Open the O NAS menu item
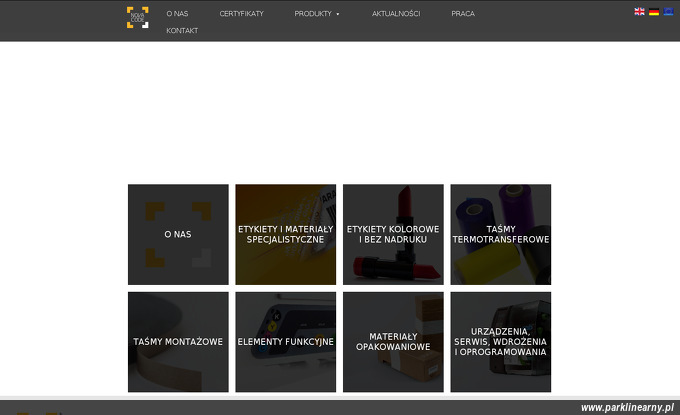This screenshot has height=415, width=680. [177, 14]
